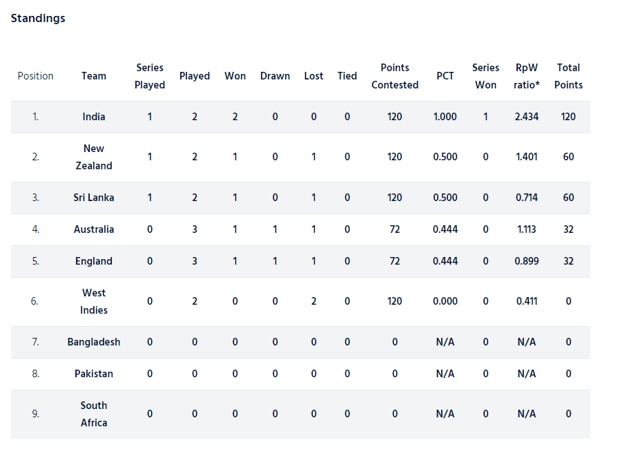Select the Team column header

tap(93, 76)
